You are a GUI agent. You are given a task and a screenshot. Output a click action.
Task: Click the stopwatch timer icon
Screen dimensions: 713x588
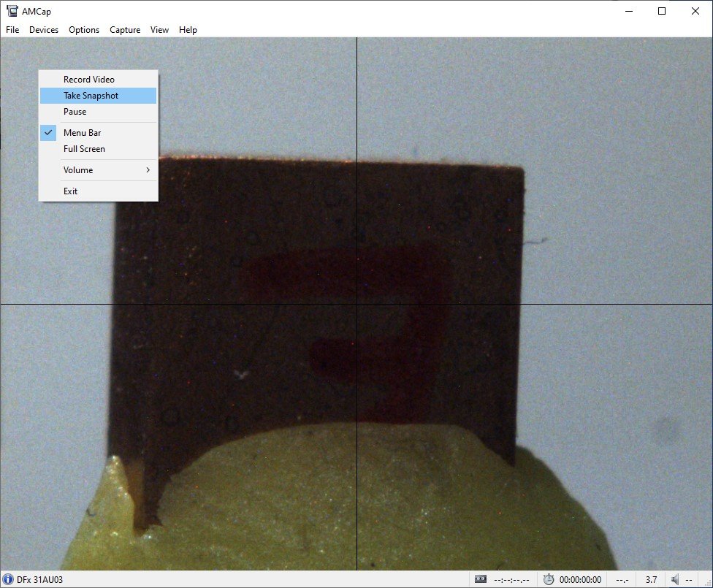point(549,579)
